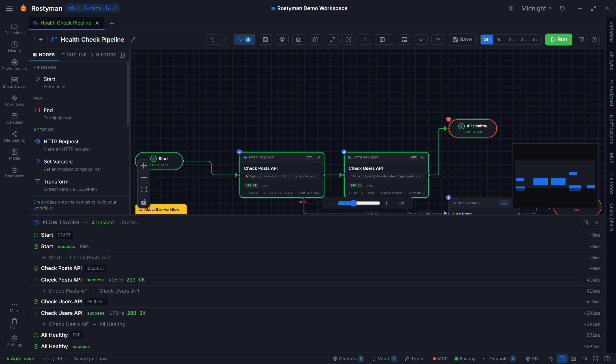
Task: Open File Sharing in sidebar
Action: click(15, 136)
